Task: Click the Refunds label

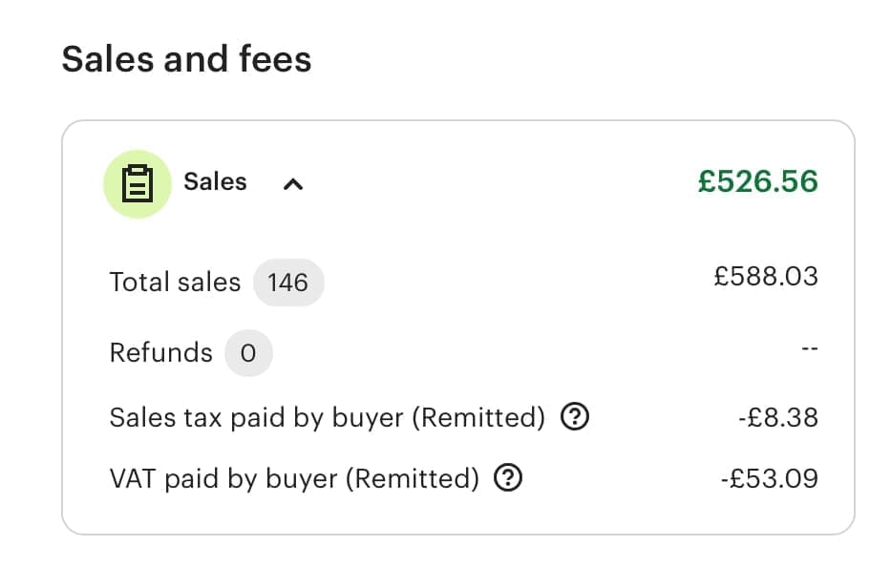Action: click(x=161, y=353)
